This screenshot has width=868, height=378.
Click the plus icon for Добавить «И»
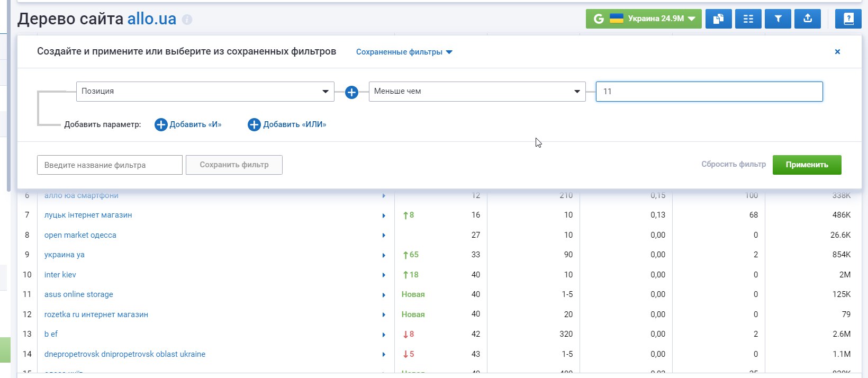[161, 124]
